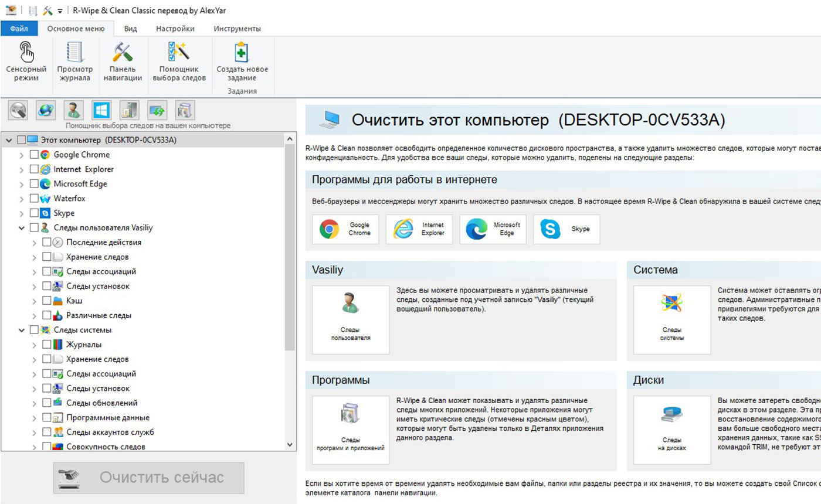Collapse the Следы пользователя Vasiliy node

pyautogui.click(x=22, y=228)
